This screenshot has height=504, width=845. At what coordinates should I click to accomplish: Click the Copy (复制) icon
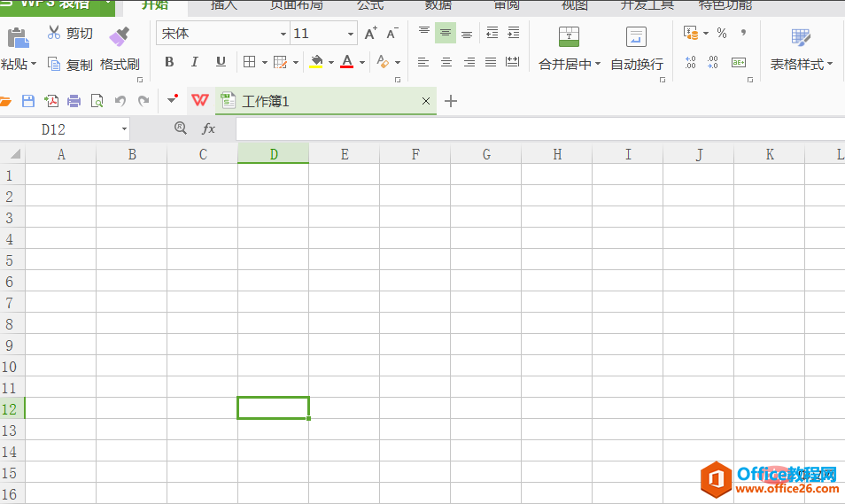coord(54,64)
